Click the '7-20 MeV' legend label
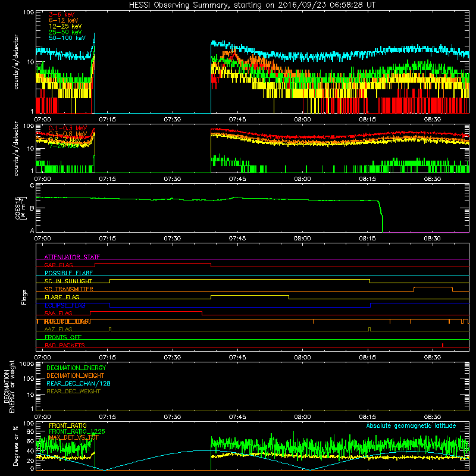 point(64,146)
